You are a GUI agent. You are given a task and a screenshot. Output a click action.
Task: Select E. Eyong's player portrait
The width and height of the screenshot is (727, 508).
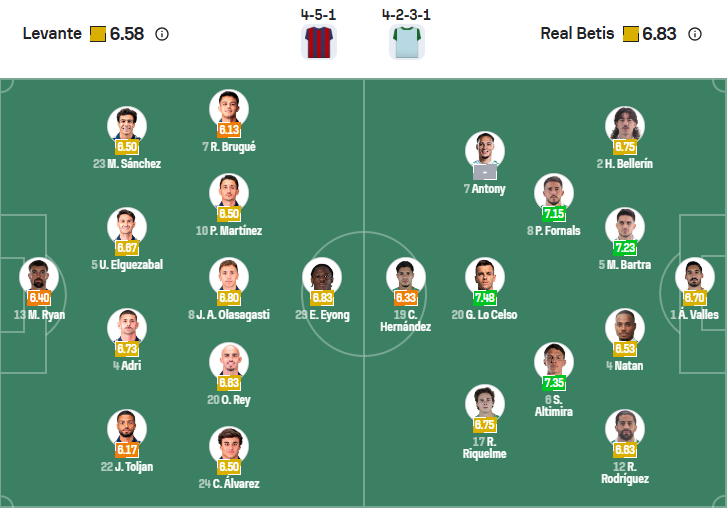tap(322, 276)
